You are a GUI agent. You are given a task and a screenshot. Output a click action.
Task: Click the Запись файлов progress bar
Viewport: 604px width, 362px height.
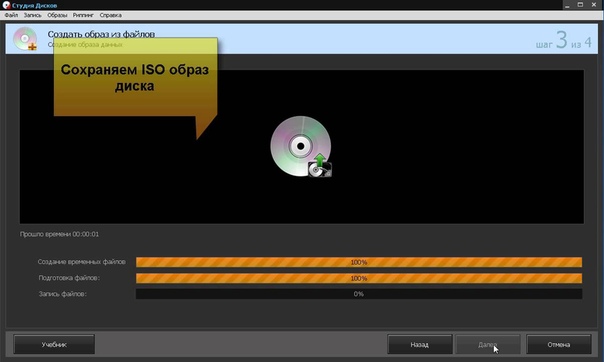pos(359,294)
